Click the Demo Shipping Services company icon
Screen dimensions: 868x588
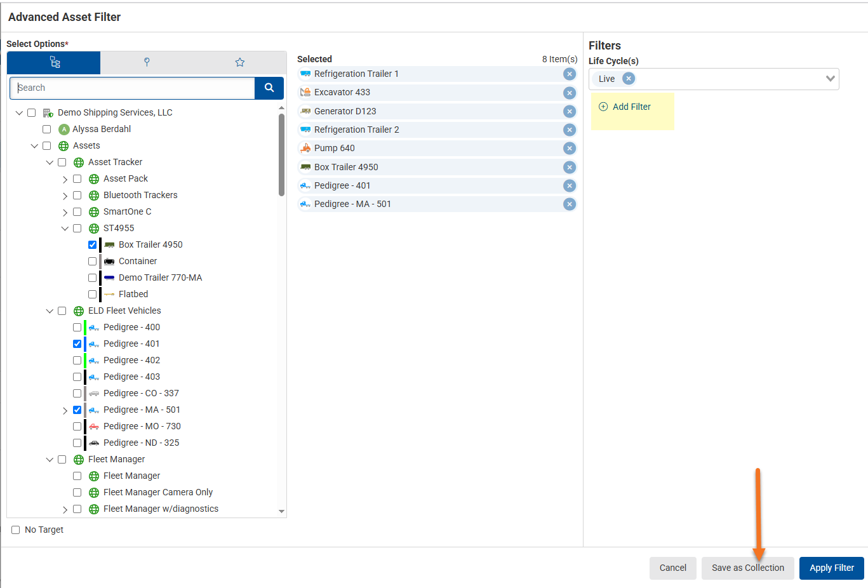tap(48, 113)
